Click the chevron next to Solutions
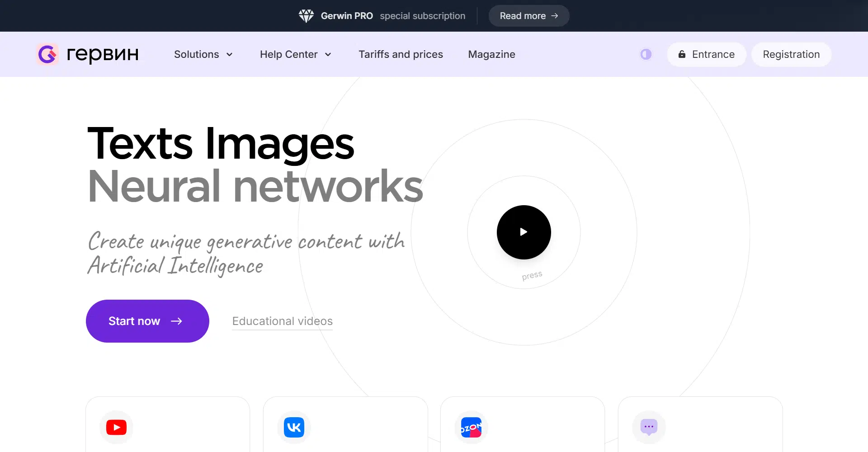The height and width of the screenshot is (452, 868). (x=230, y=55)
